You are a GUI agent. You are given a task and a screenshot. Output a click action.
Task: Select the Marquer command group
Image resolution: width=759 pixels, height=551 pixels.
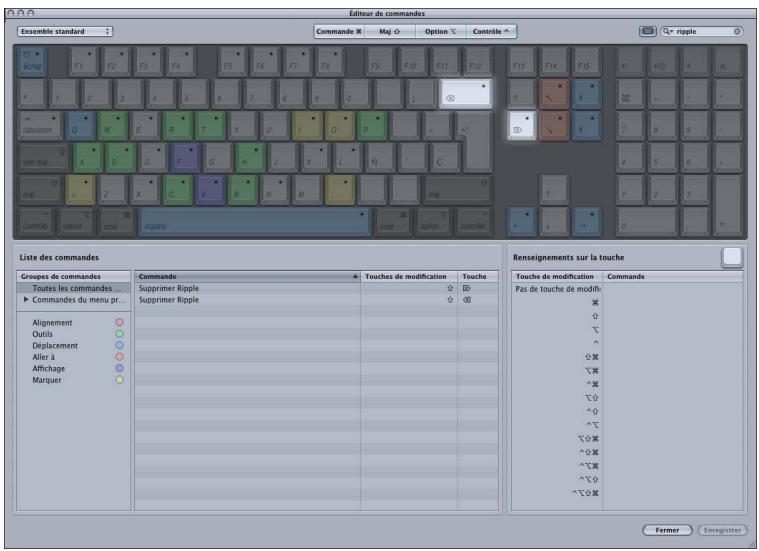coord(74,380)
